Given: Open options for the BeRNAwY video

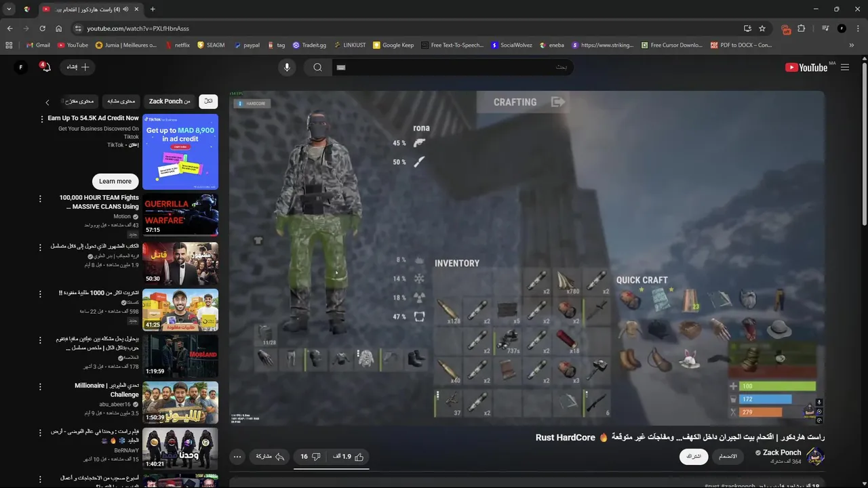Looking at the screenshot, I should pos(40,432).
